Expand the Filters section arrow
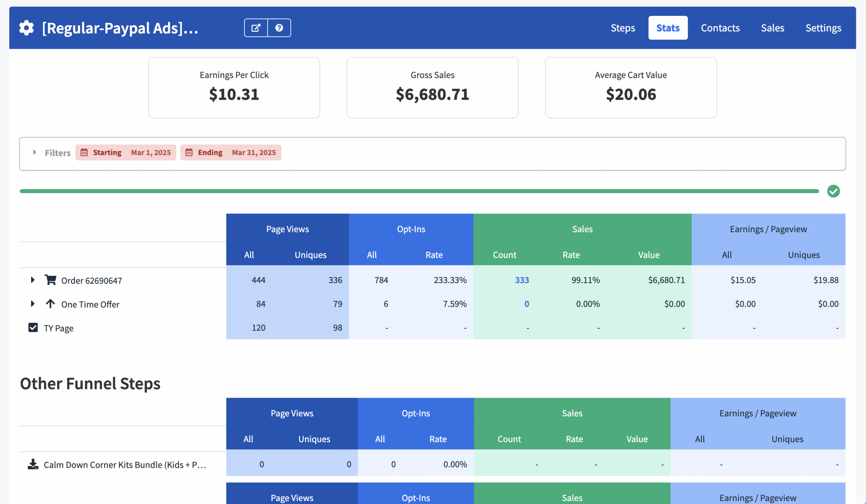Screen dimensions: 866x504 coord(35,152)
